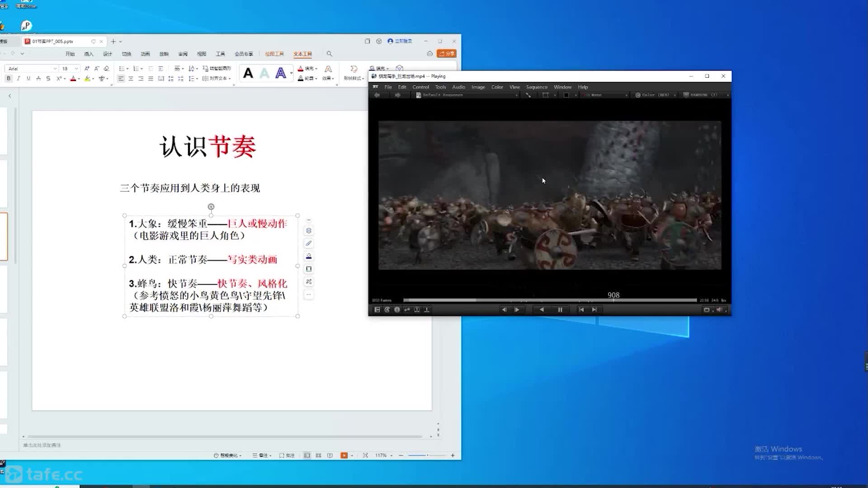Toggle Bold formatting in WPS ribbon
This screenshot has height=488, width=868.
coord(8,79)
